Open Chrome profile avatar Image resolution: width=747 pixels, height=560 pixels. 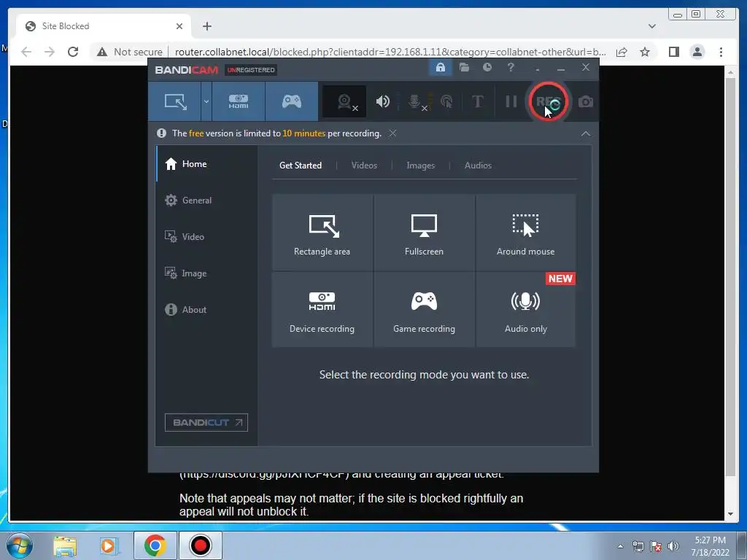(697, 52)
